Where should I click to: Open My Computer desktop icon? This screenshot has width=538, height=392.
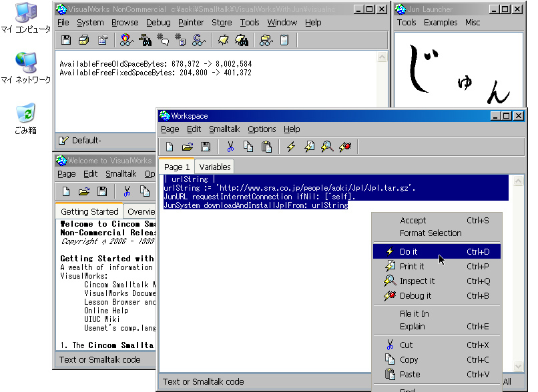click(x=26, y=18)
